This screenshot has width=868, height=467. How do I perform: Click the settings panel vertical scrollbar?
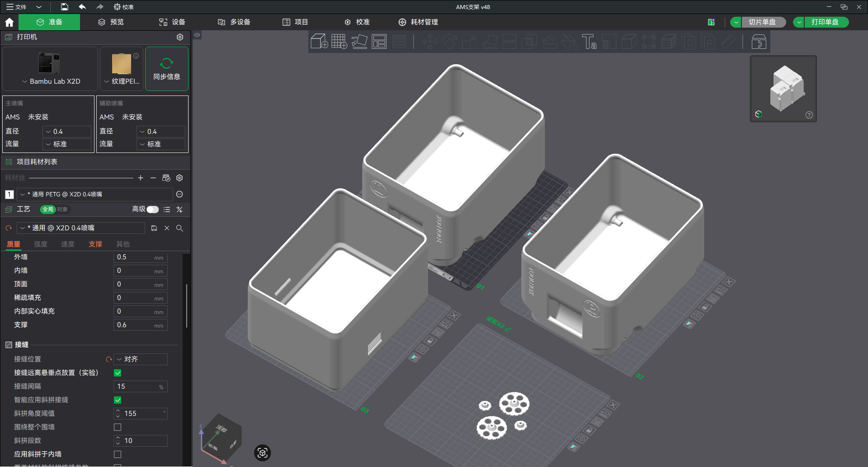(187, 305)
